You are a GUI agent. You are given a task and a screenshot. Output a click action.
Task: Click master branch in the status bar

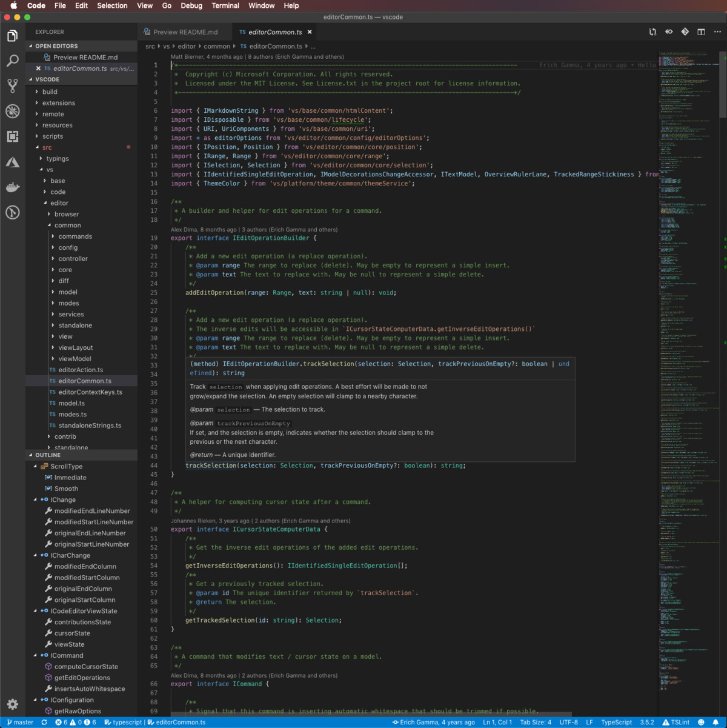tap(21, 722)
